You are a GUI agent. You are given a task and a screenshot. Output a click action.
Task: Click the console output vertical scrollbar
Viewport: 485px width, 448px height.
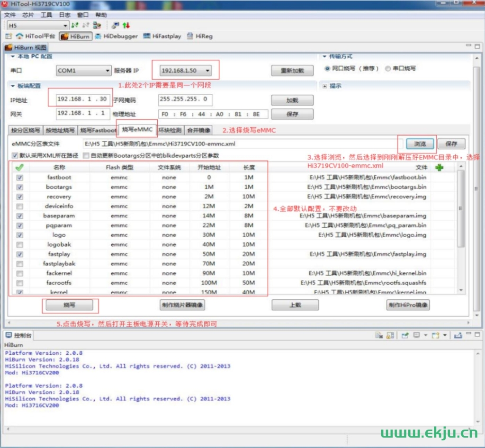coord(477,387)
